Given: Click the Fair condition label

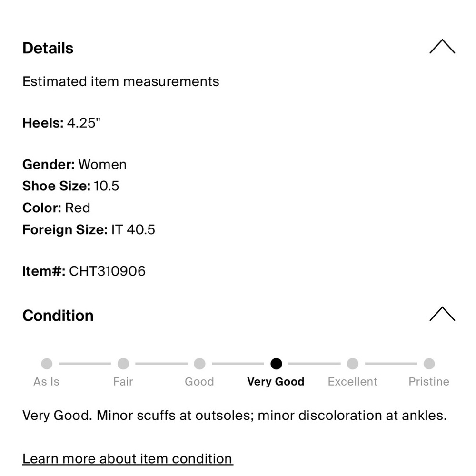Looking at the screenshot, I should [123, 382].
